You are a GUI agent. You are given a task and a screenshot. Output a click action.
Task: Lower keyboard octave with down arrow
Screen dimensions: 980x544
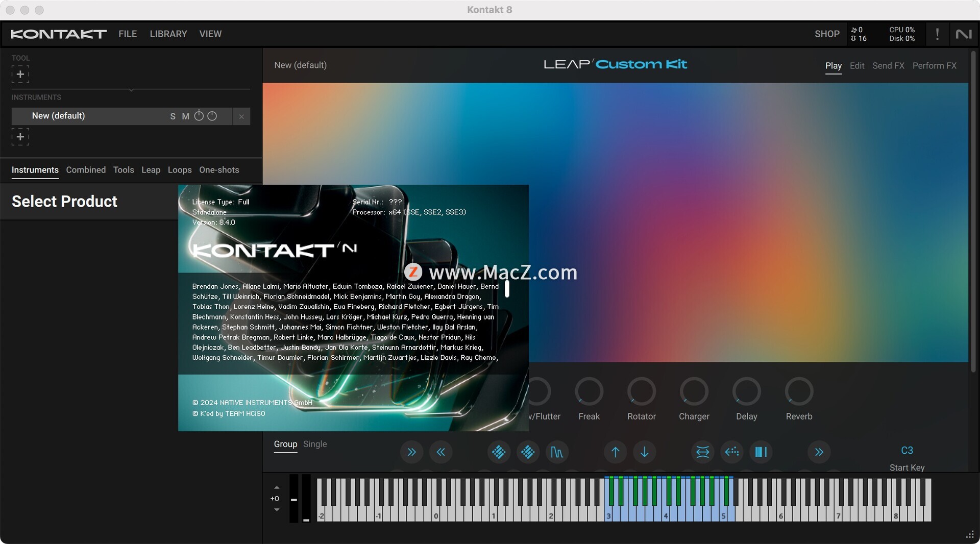coord(277,510)
